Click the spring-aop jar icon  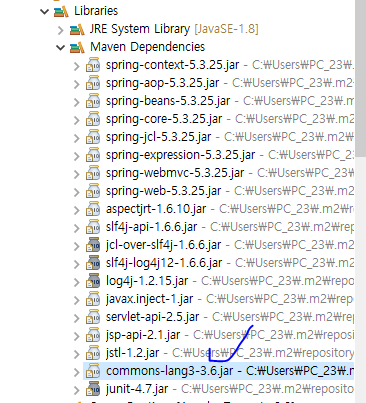[x=93, y=83]
